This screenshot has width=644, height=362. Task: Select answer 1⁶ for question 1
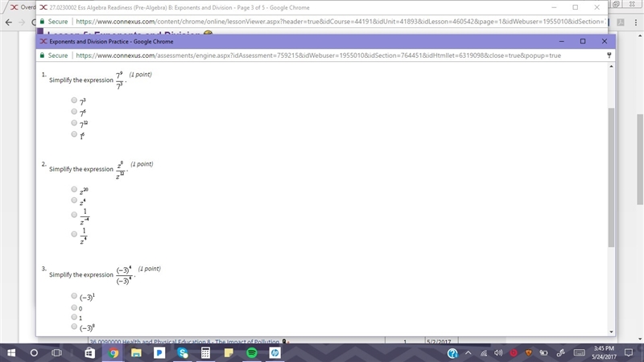pos(74,134)
